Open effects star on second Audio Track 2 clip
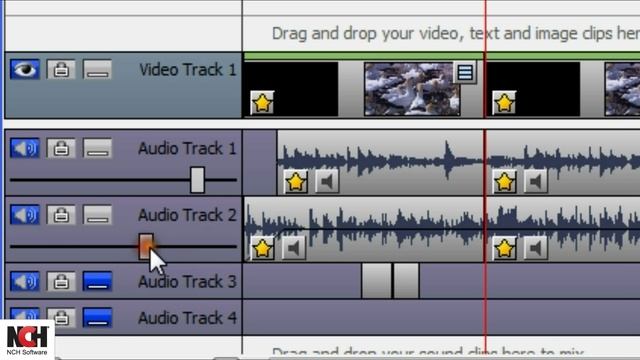The height and width of the screenshot is (360, 640). tap(504, 248)
